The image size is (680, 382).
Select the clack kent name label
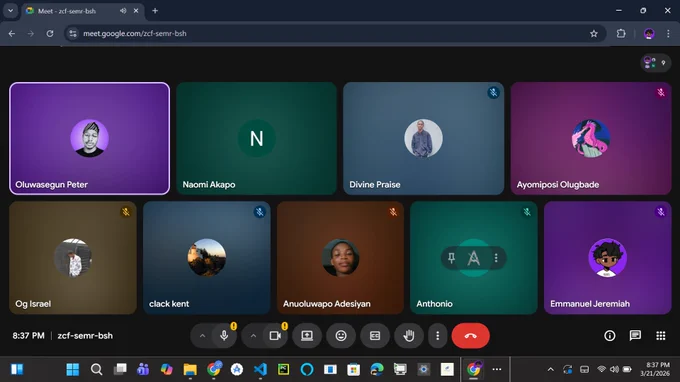[169, 304]
